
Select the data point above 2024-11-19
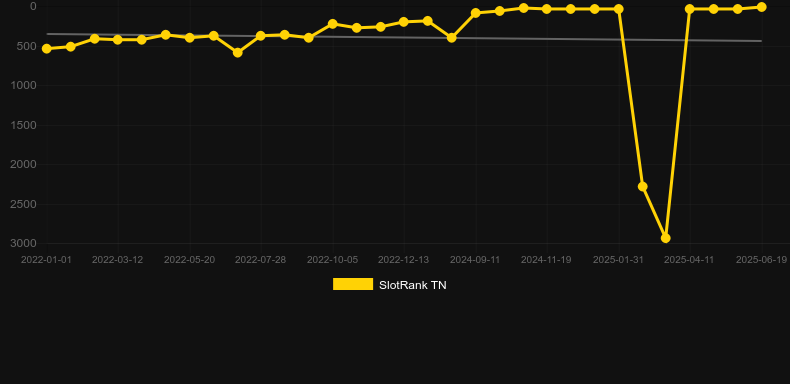click(x=547, y=9)
